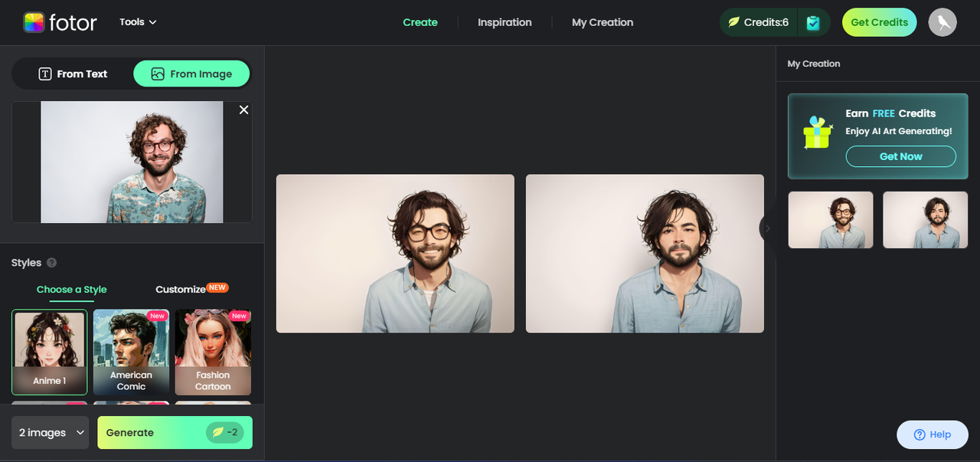Image resolution: width=980 pixels, height=462 pixels.
Task: Click the Generate button
Action: pyautogui.click(x=175, y=433)
